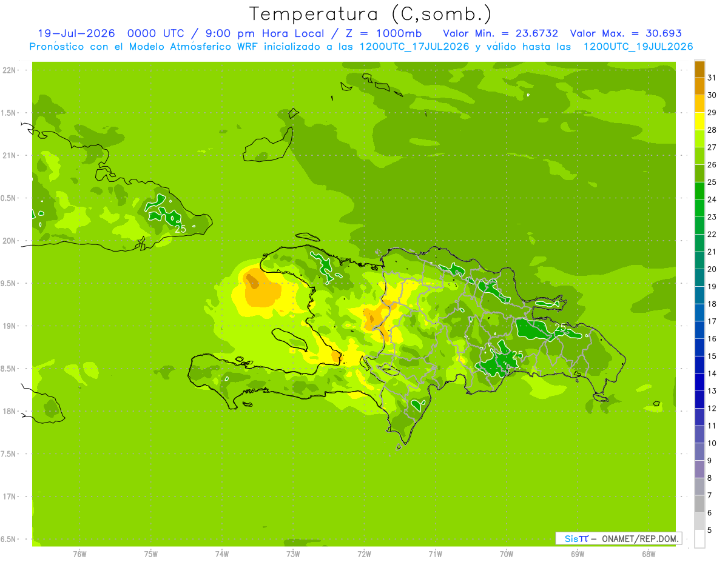Click the color scale label '28'
The width and height of the screenshot is (728, 562).
tap(712, 130)
